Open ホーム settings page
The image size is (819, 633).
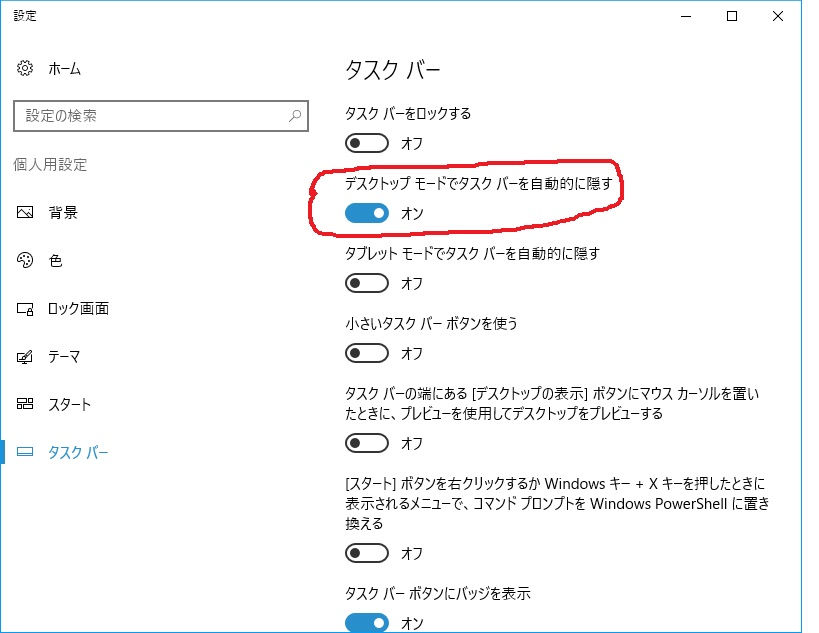pos(65,68)
